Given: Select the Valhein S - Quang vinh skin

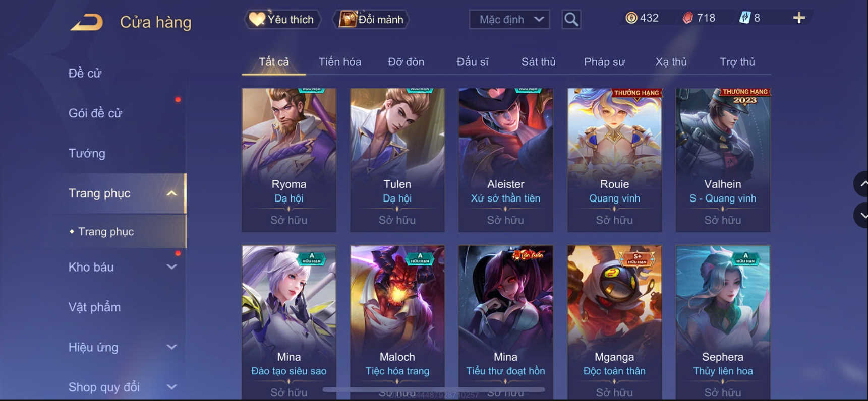Looking at the screenshot, I should [723, 160].
